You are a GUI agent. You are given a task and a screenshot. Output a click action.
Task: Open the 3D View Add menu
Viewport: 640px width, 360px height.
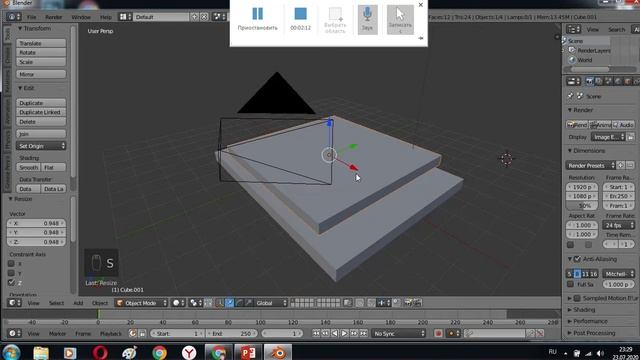(78, 303)
